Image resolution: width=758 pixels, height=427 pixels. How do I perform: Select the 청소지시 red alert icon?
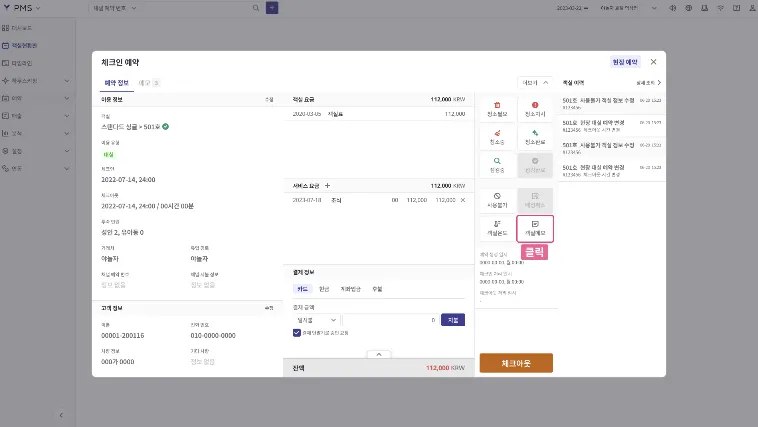(x=535, y=109)
